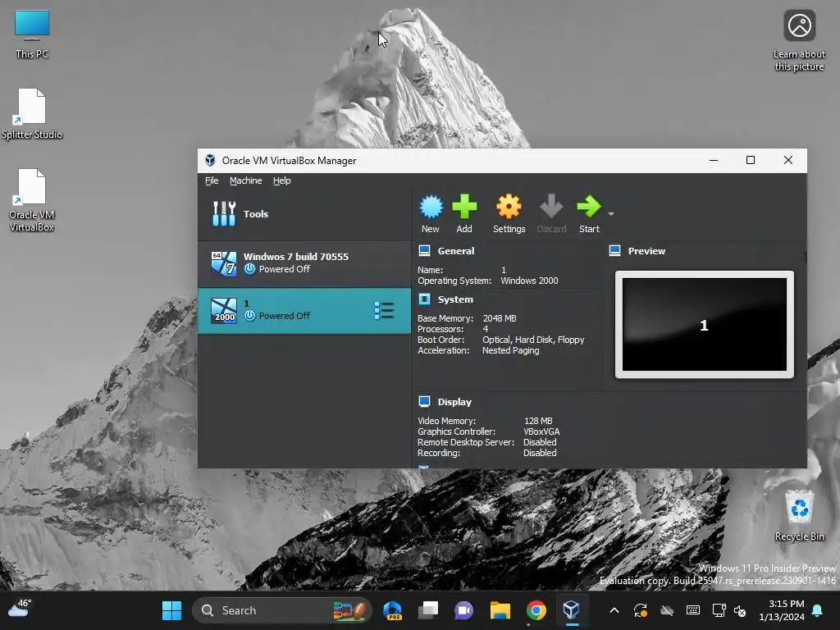Click the VM preview thumbnail
The width and height of the screenshot is (840, 630).
point(705,325)
